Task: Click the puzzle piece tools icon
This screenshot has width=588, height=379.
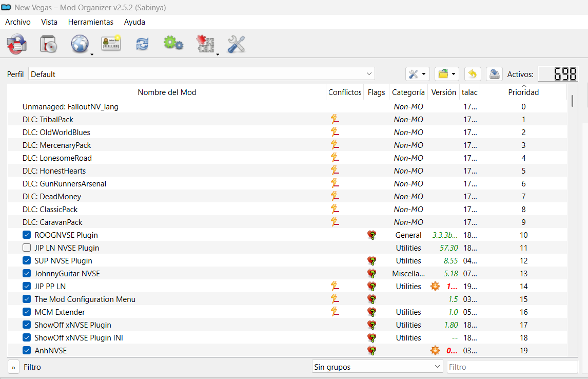Action: coord(205,45)
